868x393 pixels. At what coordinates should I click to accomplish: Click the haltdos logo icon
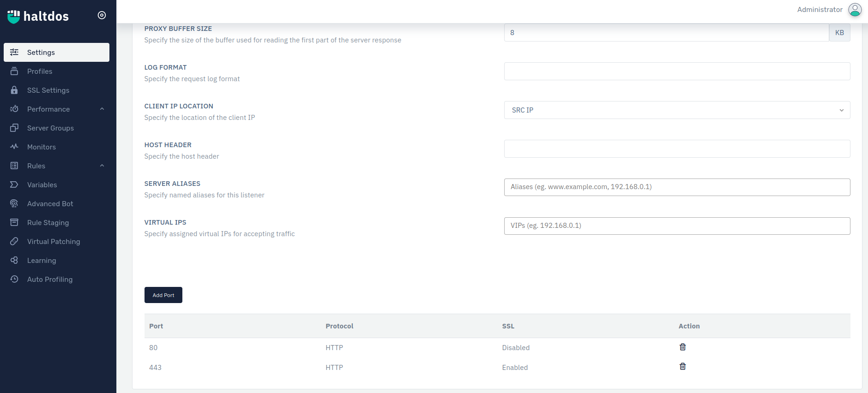tap(14, 17)
